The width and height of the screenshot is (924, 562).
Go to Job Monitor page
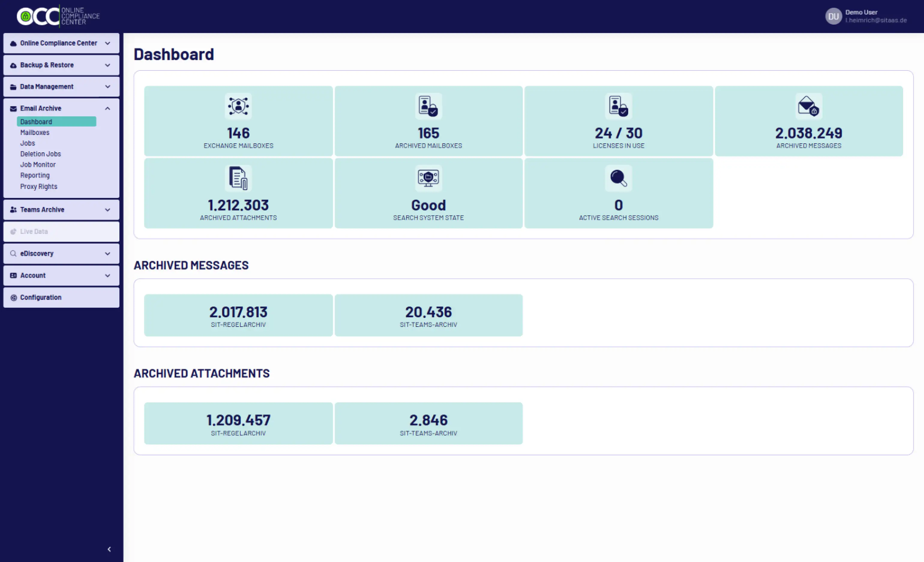pyautogui.click(x=38, y=165)
